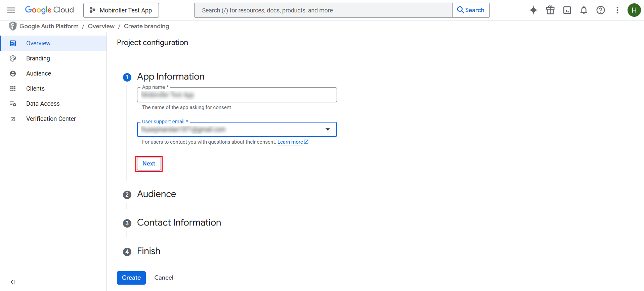
Task: Go to Google Auth Platform breadcrumb
Action: coord(49,26)
